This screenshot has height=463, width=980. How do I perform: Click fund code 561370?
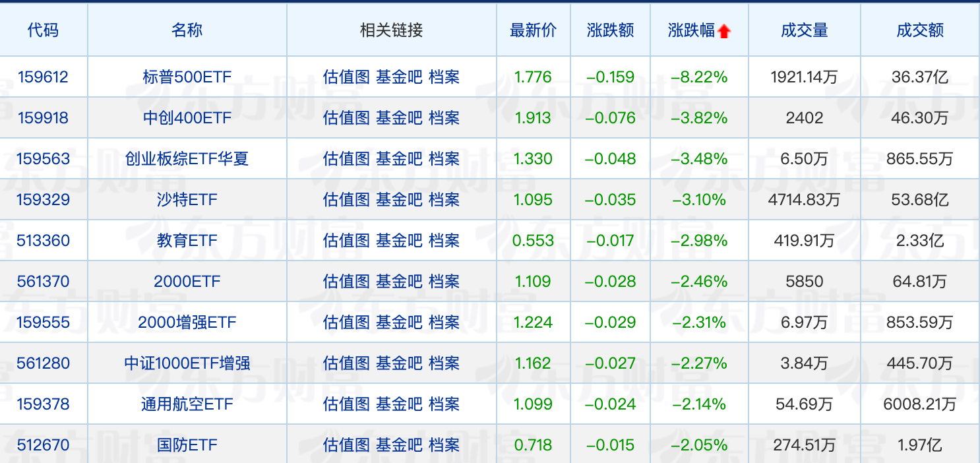43,282
